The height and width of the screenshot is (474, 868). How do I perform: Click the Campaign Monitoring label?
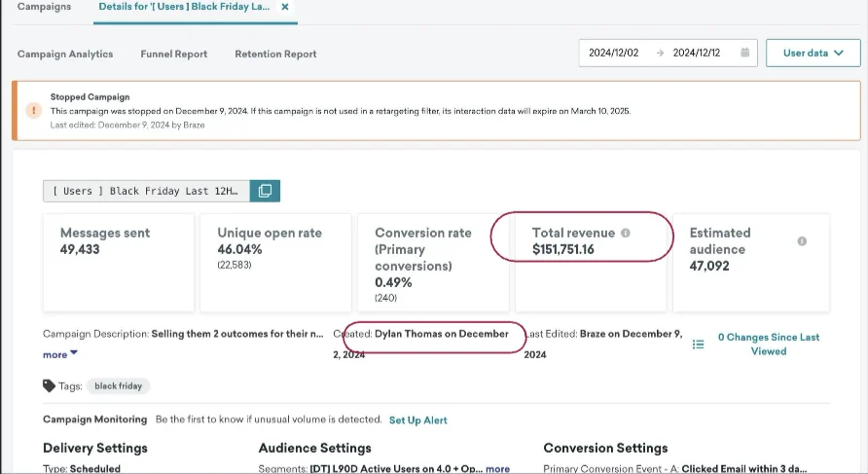(94, 419)
